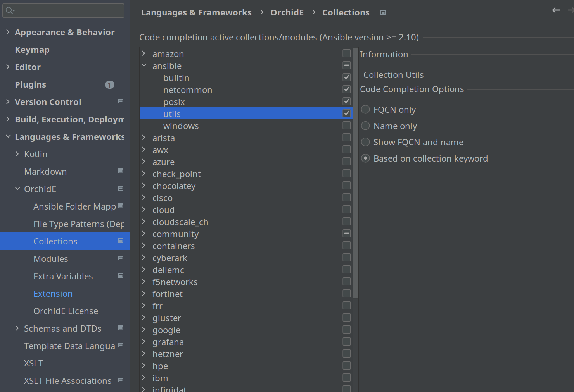Uncheck the builtin collection checkbox

347,77
